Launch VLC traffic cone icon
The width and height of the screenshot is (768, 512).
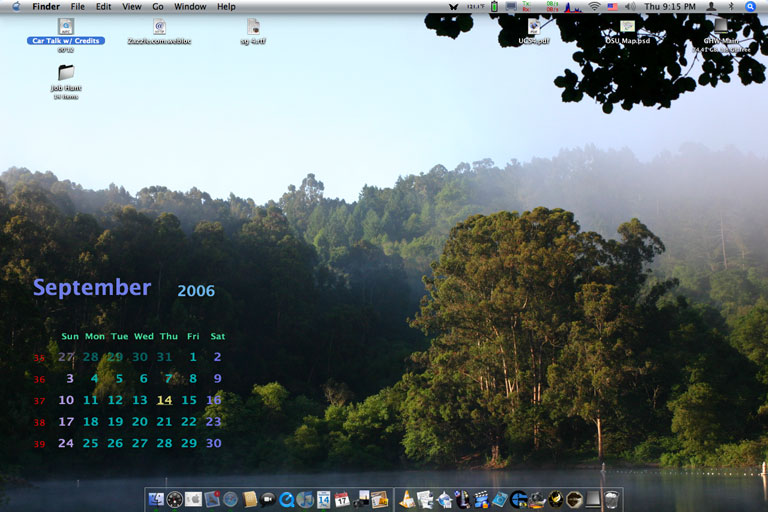407,499
